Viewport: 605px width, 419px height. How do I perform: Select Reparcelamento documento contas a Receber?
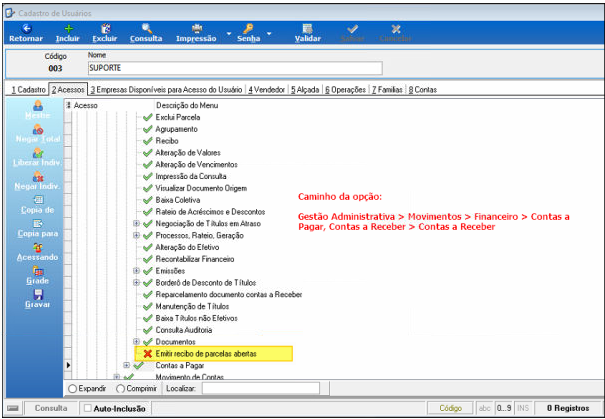tap(228, 295)
